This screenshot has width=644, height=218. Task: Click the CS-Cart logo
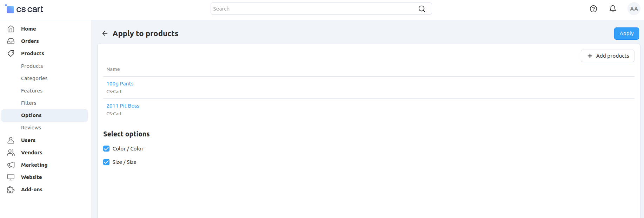[x=24, y=9]
